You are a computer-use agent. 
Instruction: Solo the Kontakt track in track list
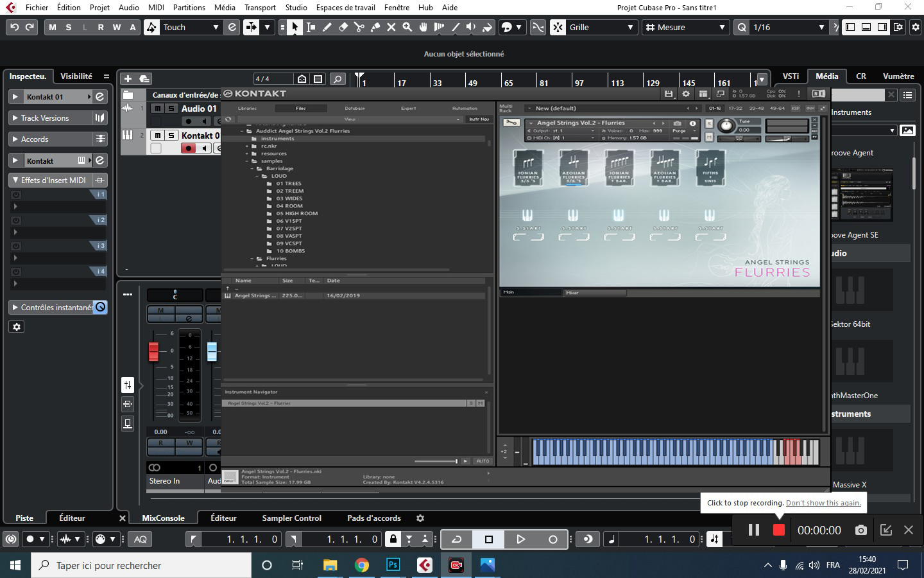[171, 136]
